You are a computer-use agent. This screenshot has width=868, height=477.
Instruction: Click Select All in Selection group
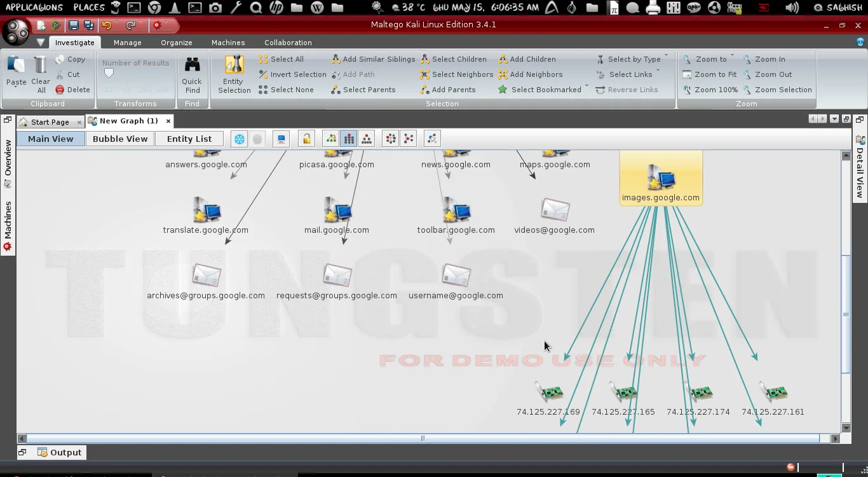point(281,59)
